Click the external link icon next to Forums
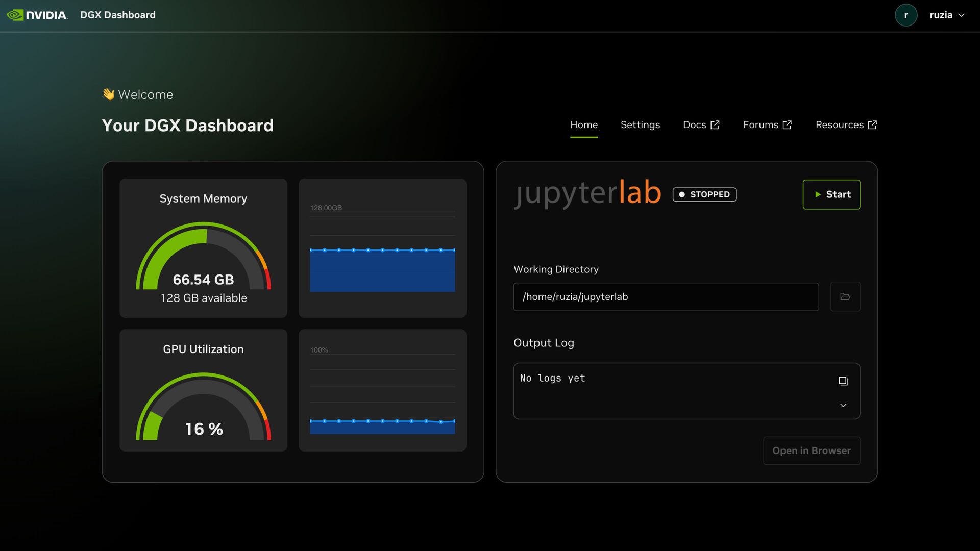This screenshot has width=980, height=551. click(787, 125)
